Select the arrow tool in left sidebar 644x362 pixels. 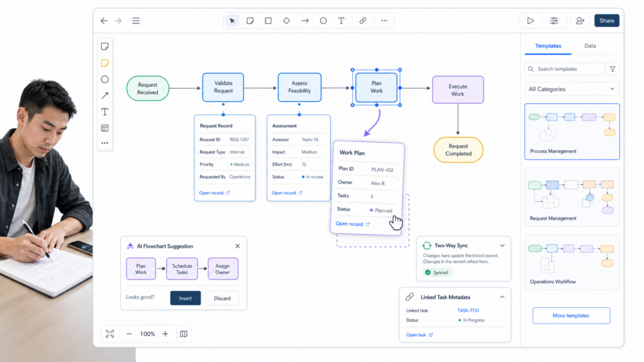pyautogui.click(x=105, y=96)
